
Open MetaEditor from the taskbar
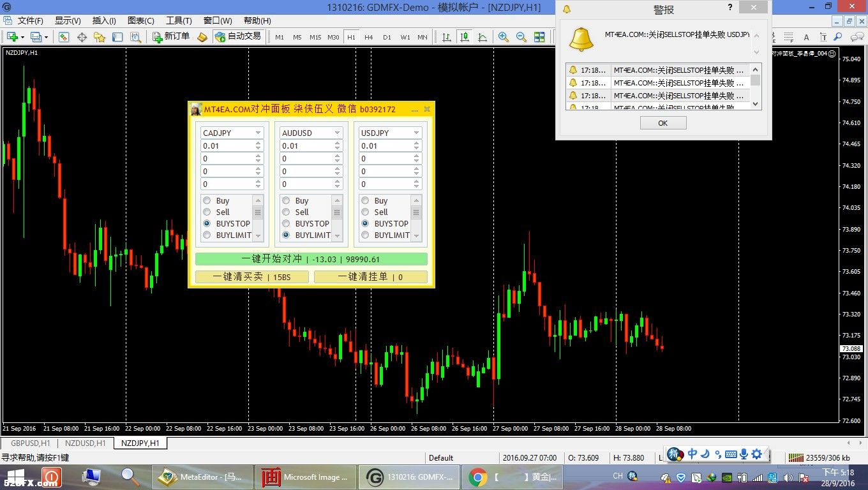(202, 477)
